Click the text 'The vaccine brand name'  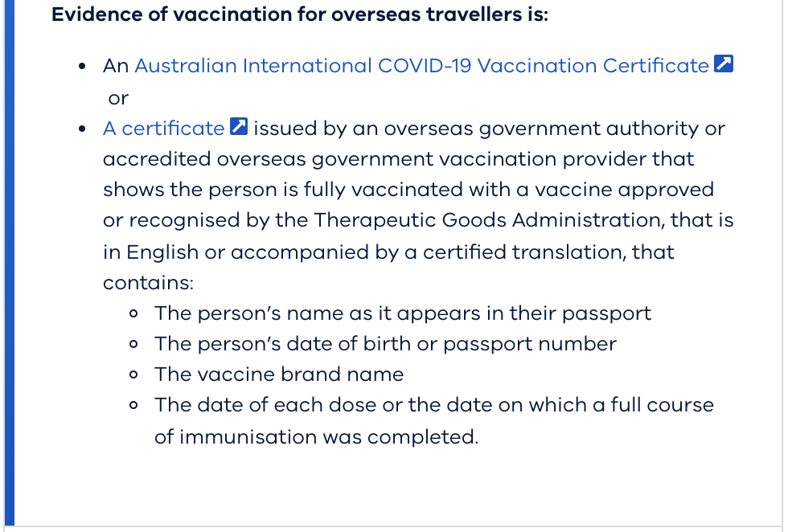pos(279,374)
